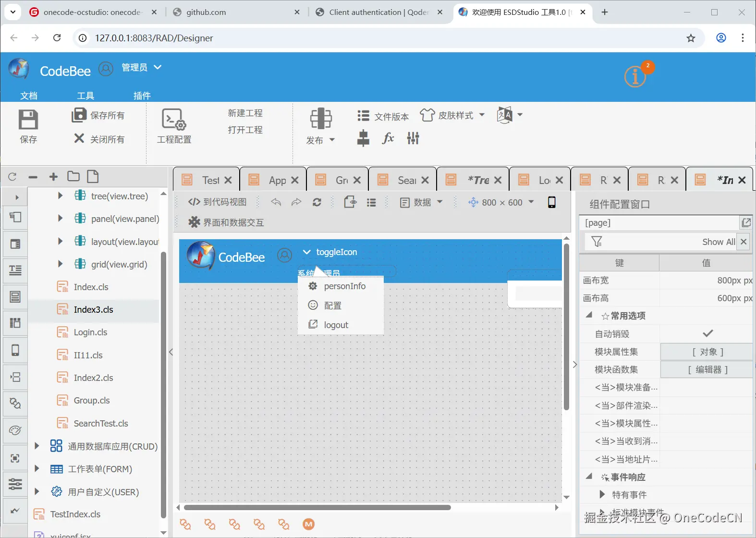Click the Save (保存) floppy disk icon
Screen dimensions: 756x538
coord(28,120)
